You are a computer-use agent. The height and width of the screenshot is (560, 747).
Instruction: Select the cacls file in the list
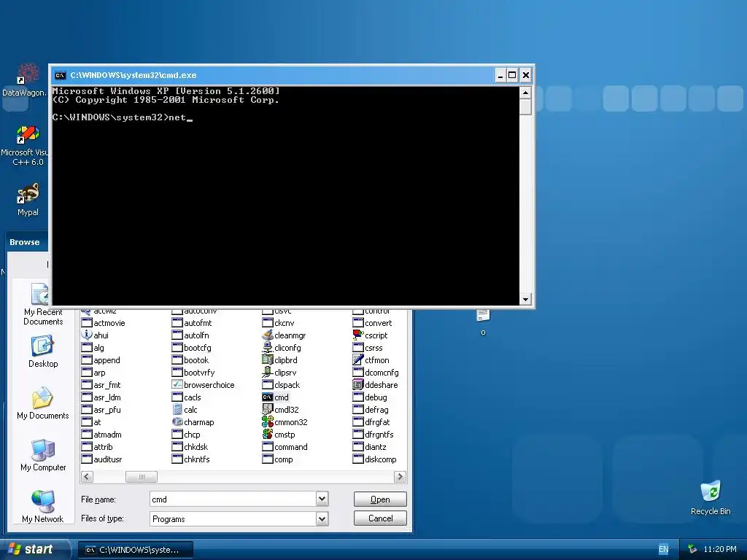pyautogui.click(x=186, y=397)
